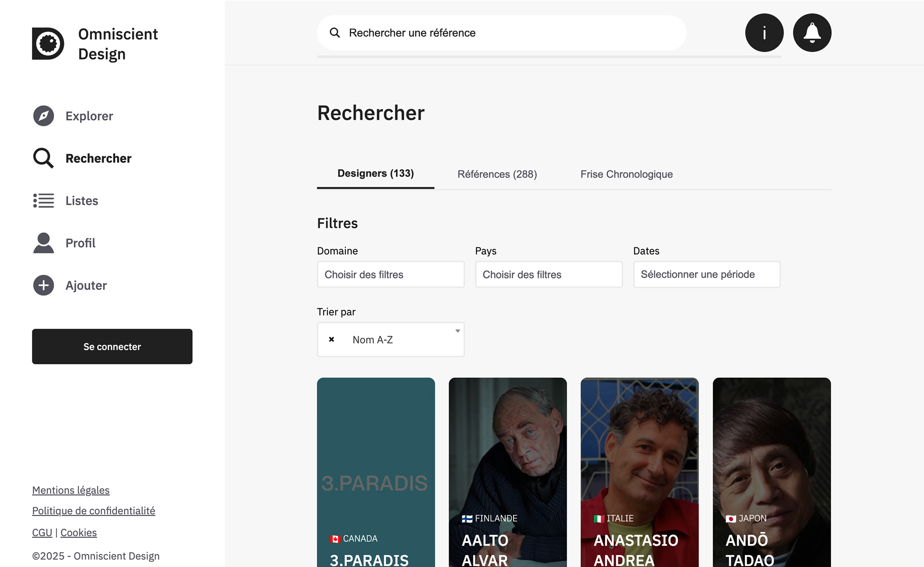Switch to the Références (288) tab
Viewport: 924px width, 567px height.
pos(497,175)
